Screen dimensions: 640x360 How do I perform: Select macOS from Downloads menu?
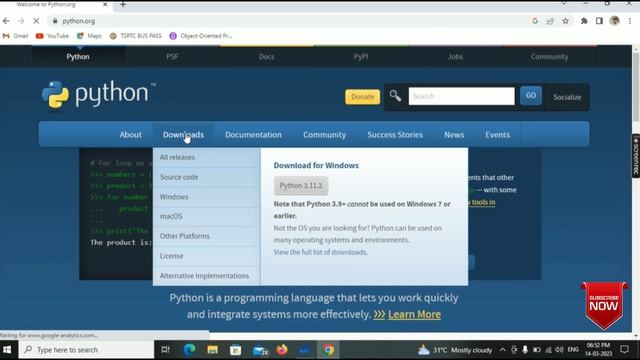coord(207,216)
